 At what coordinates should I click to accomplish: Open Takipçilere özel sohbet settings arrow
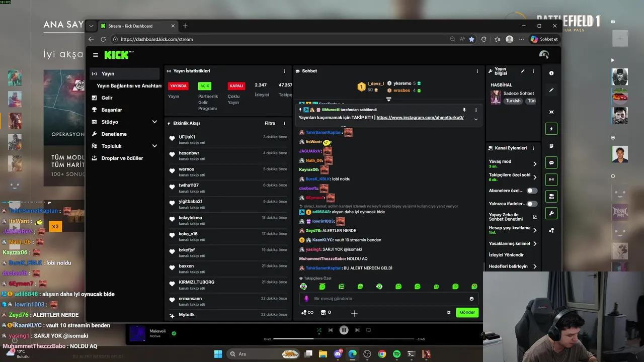click(535, 177)
